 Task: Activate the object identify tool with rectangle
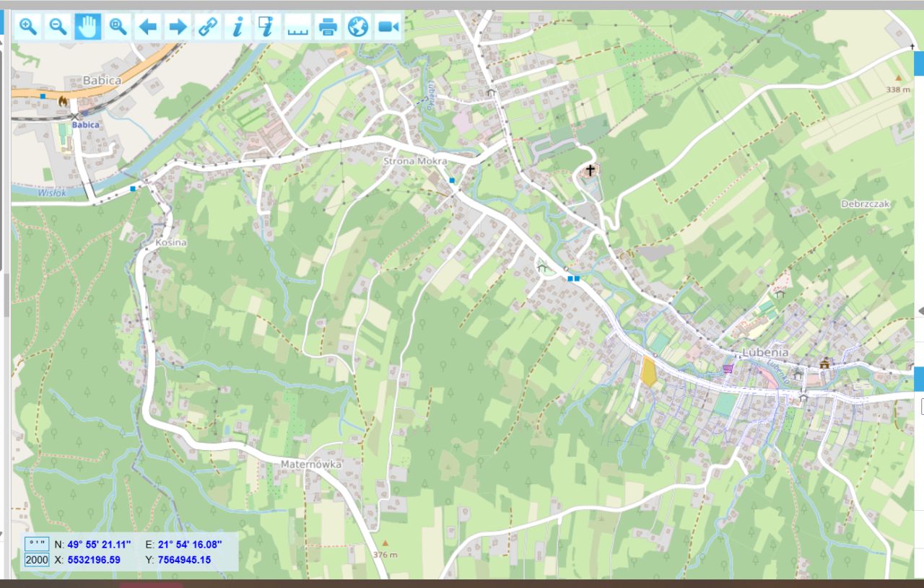coord(265,27)
